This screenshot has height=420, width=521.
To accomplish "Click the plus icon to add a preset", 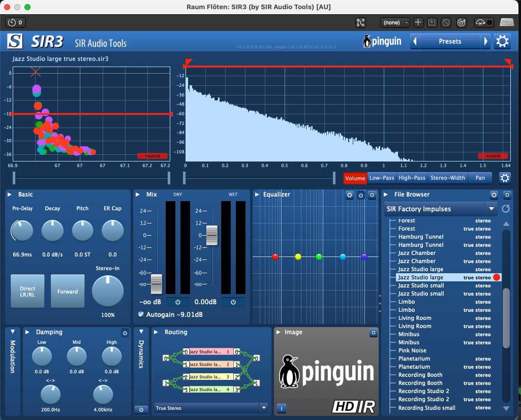I will (x=418, y=22).
